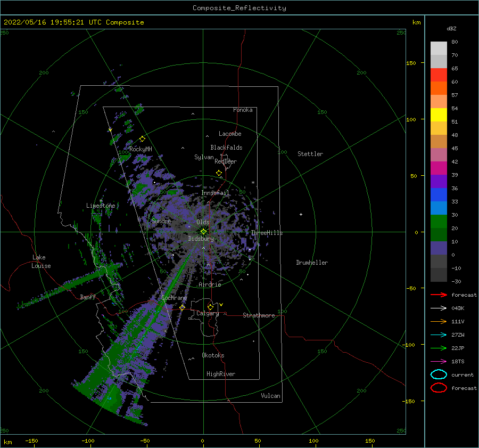Select the blue 33-36 dBZ color swatch
Image resolution: width=479 pixels, height=448 pixels.
coord(439,195)
